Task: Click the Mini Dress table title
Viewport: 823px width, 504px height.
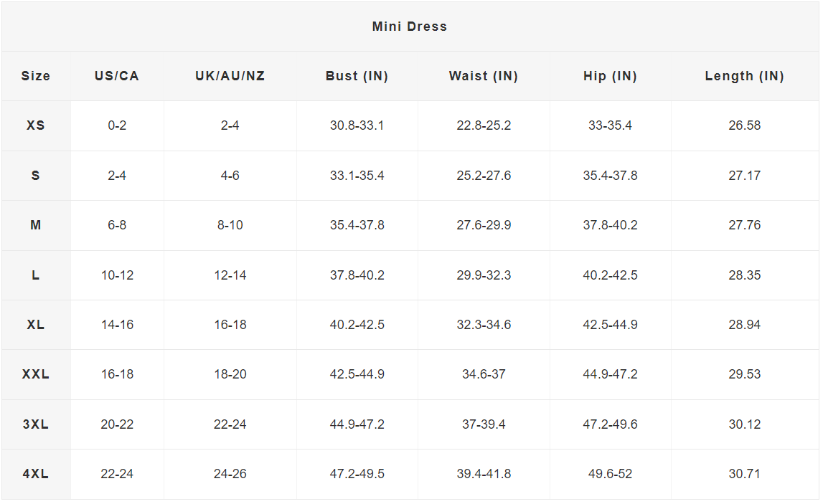Action: 409,27
